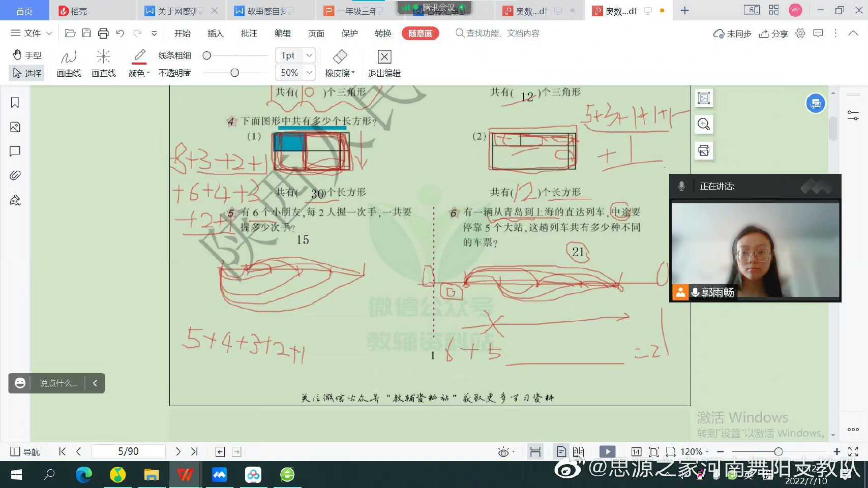
Task: Open the settings gear in ribbon
Action: [800, 34]
